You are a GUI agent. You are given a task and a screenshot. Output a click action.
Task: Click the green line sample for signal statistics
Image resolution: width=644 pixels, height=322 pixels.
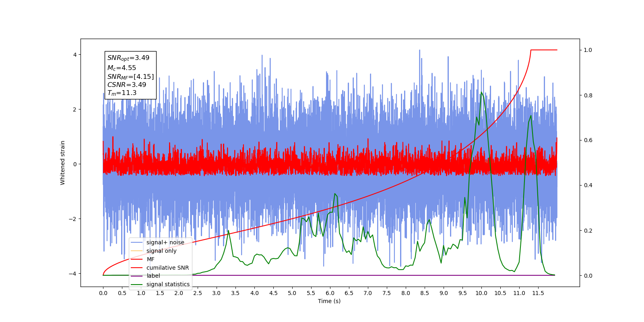[x=137, y=284]
